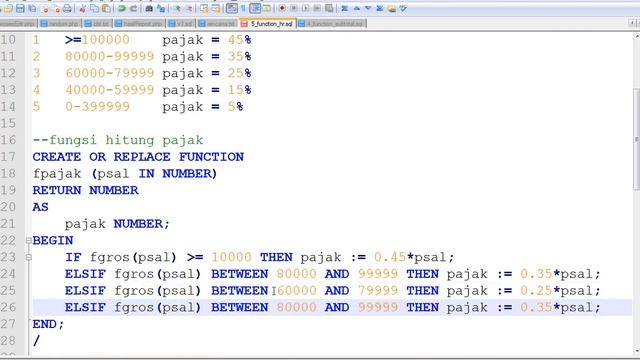
Task: Toggle synchronized vertical scrolling icon
Action: coord(204,9)
